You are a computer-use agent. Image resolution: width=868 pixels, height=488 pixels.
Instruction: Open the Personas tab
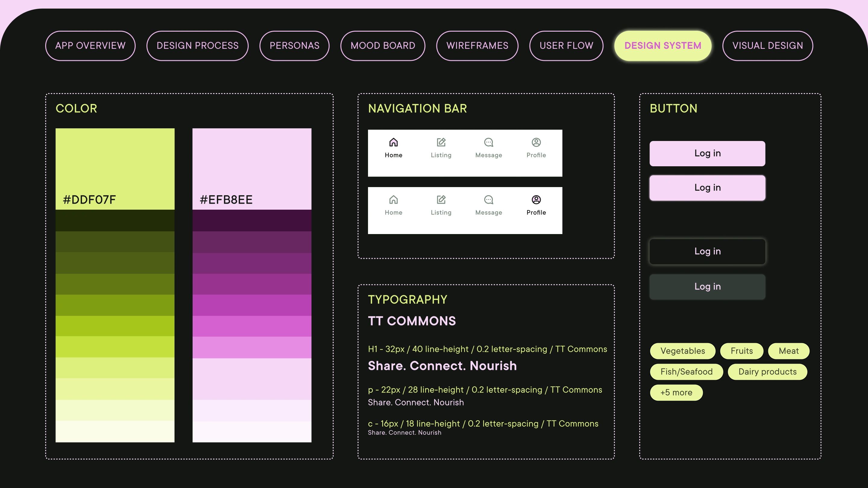294,46
